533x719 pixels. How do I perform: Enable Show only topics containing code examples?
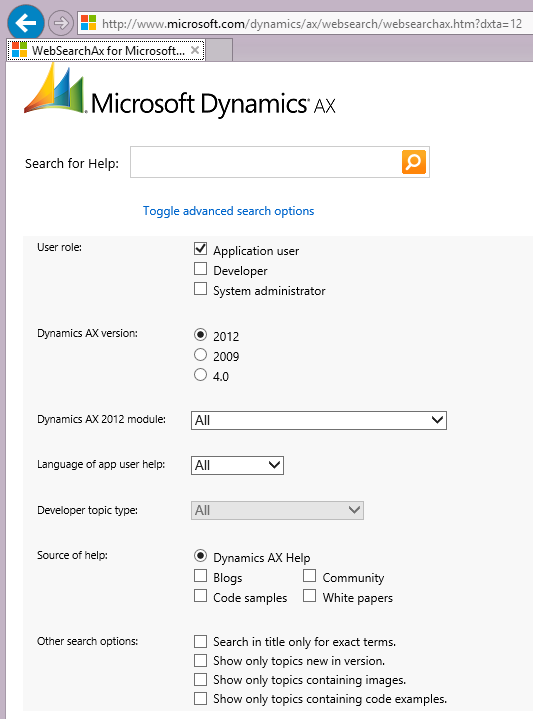click(200, 698)
